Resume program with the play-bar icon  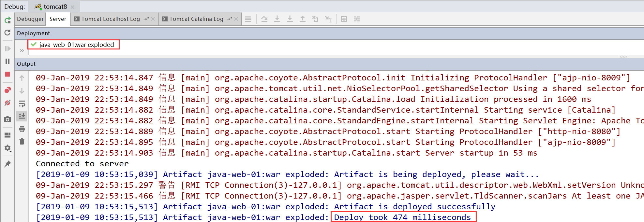(x=7, y=49)
